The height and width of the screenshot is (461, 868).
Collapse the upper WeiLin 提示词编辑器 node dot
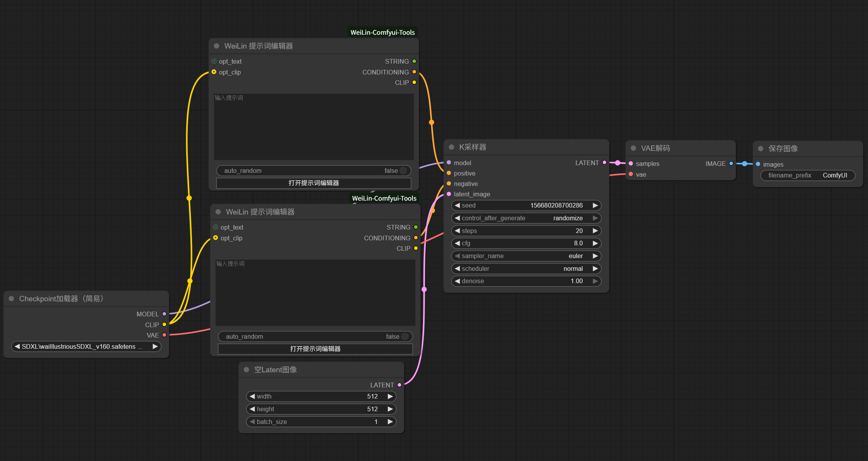[216, 46]
